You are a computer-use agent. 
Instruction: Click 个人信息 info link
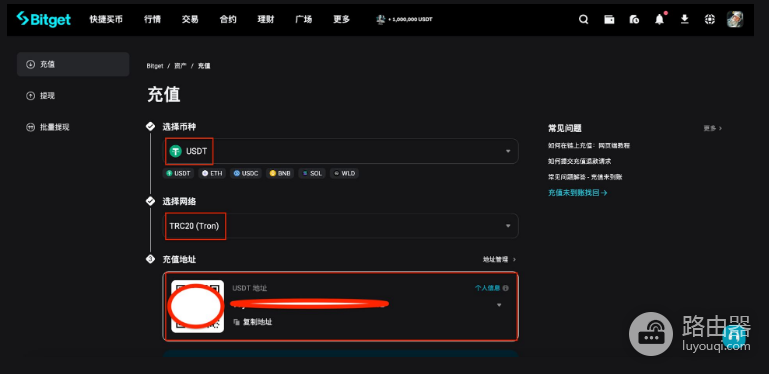(491, 288)
